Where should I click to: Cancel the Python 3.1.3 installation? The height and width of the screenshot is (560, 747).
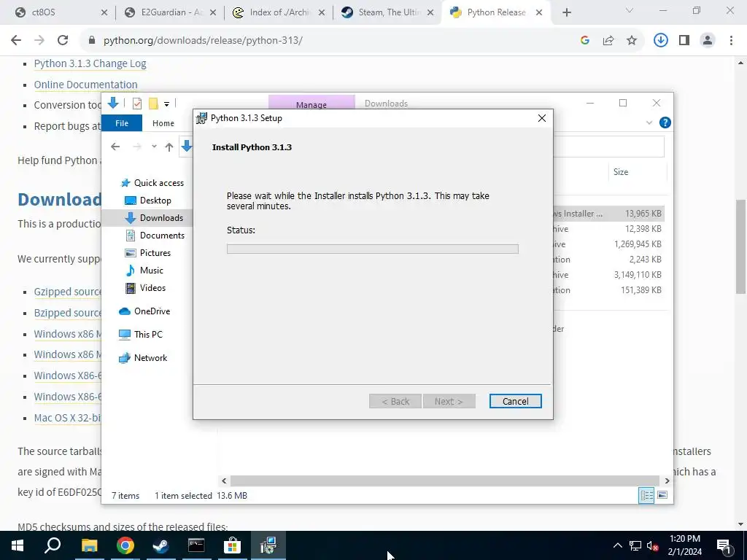(515, 401)
